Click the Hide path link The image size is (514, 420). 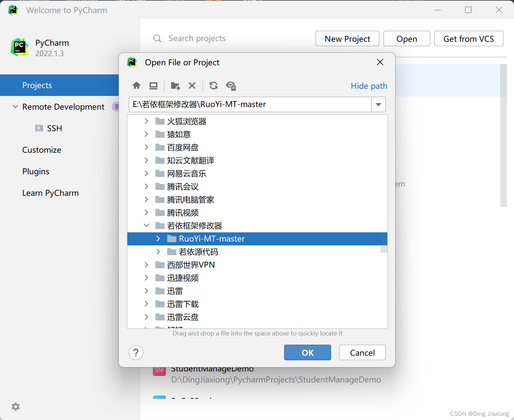[x=369, y=86]
